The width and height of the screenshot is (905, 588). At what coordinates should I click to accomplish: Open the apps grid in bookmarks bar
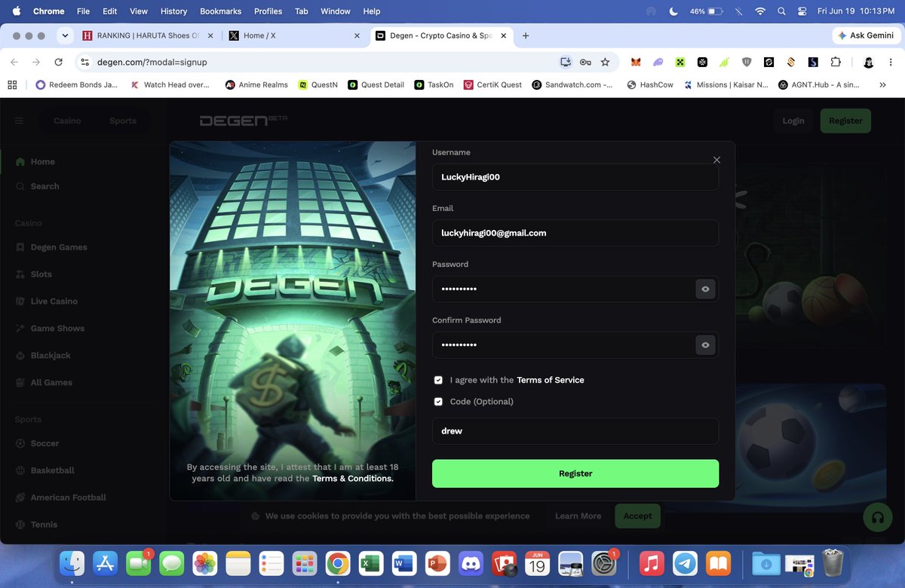tap(12, 84)
